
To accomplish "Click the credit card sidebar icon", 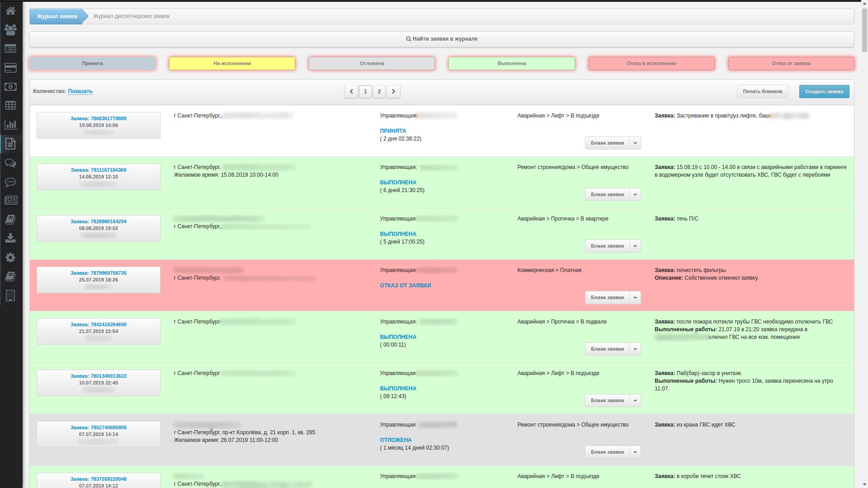I will click(x=10, y=68).
